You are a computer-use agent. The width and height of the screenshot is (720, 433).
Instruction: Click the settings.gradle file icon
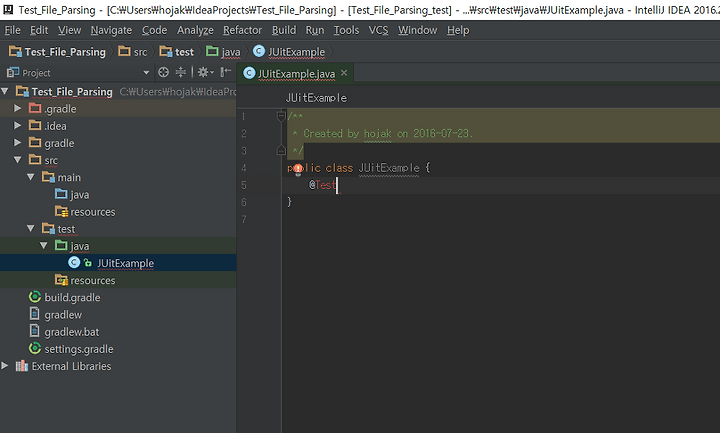pos(35,349)
